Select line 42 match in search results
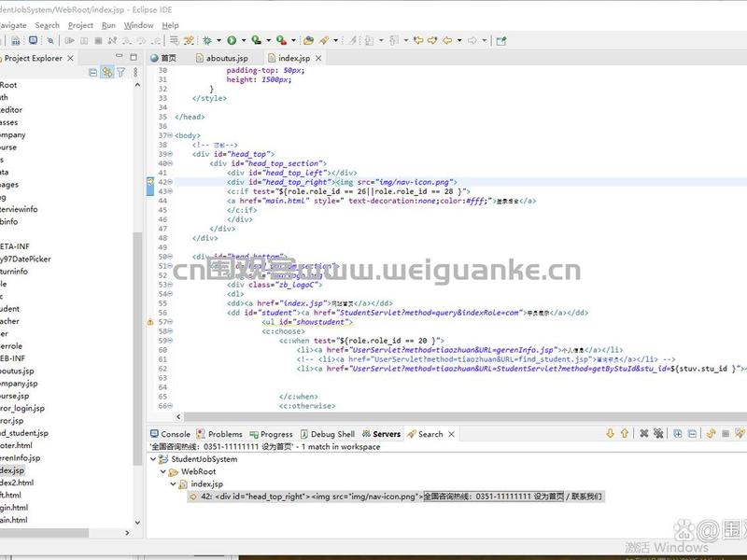 (x=396, y=497)
